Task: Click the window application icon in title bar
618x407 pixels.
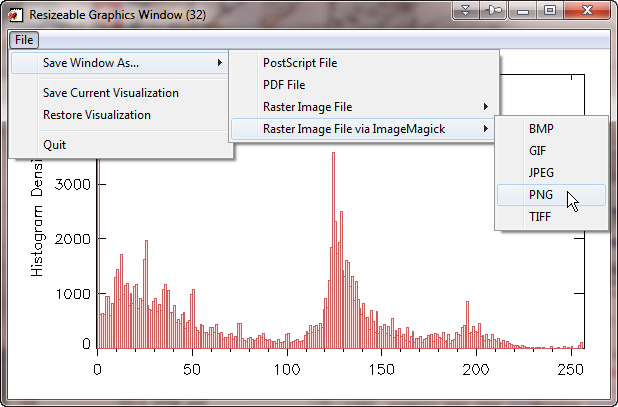Action: [15, 15]
